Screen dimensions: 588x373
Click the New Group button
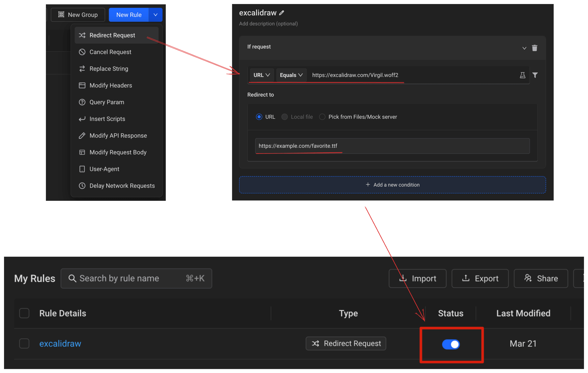pyautogui.click(x=78, y=15)
